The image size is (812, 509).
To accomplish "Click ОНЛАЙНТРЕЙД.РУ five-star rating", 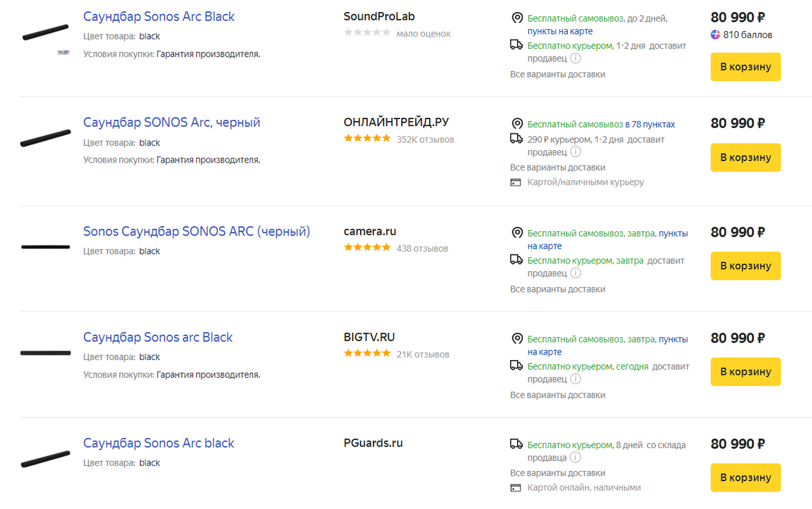I will click(x=367, y=139).
